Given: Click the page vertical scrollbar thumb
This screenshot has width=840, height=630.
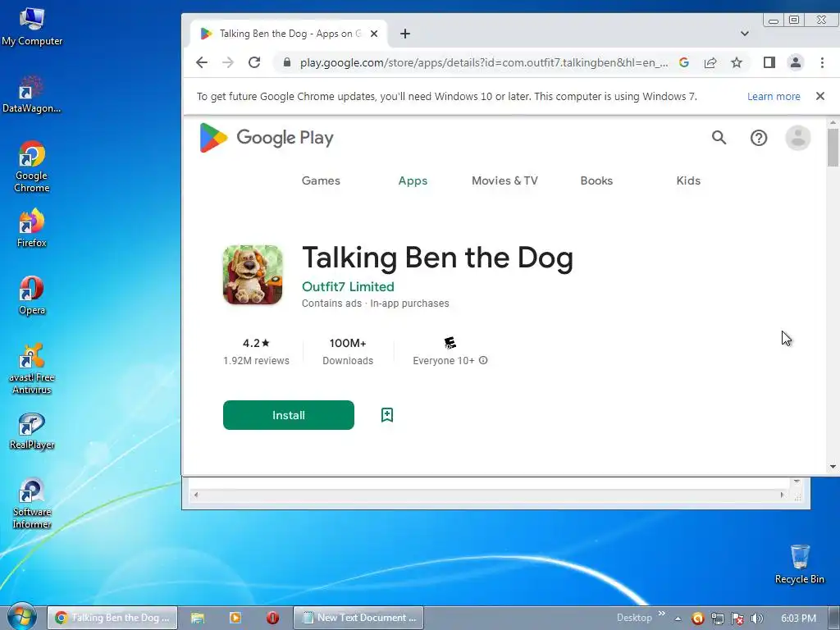Looking at the screenshot, I should [833, 148].
